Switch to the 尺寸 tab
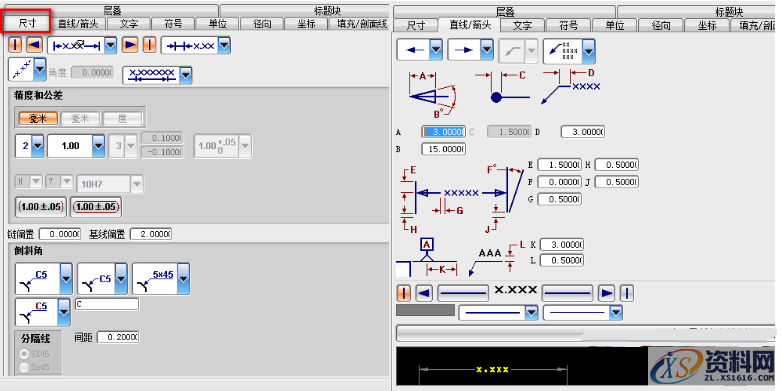Screen dimensions: 782x391 point(27,22)
